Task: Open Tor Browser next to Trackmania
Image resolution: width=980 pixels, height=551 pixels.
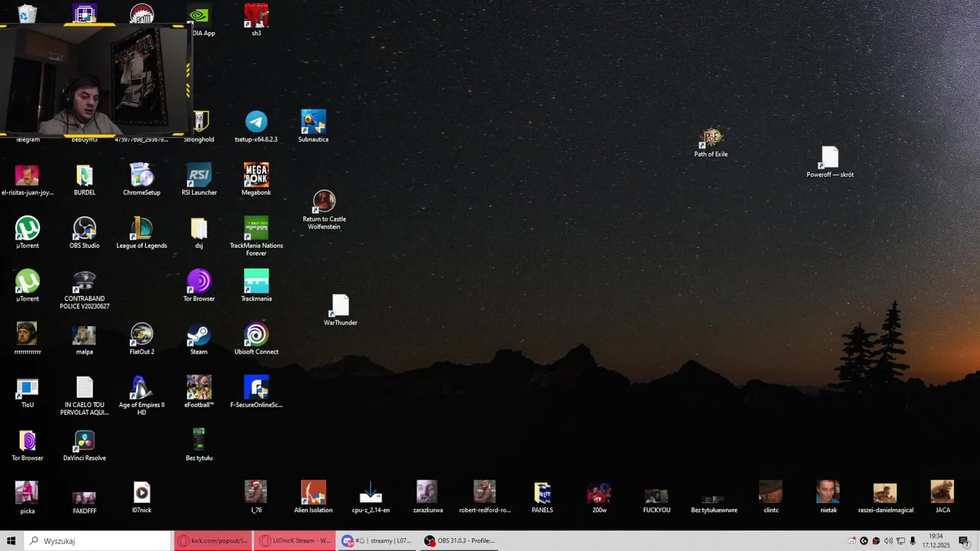Action: point(199,285)
